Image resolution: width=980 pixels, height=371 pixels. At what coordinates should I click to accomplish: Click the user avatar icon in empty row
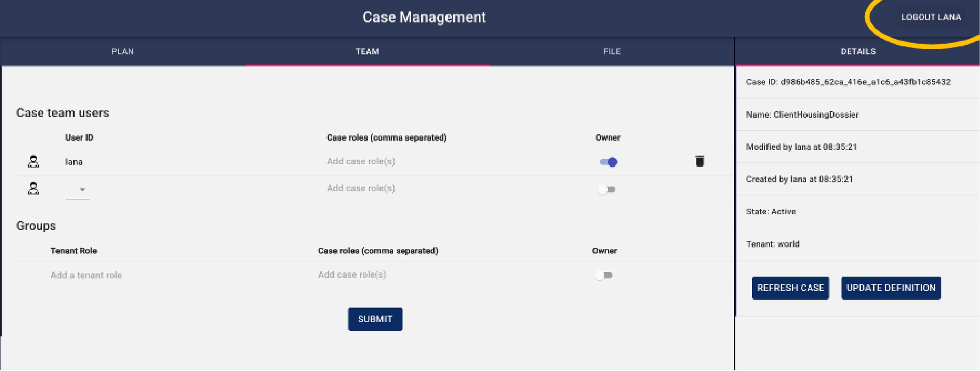(x=33, y=189)
